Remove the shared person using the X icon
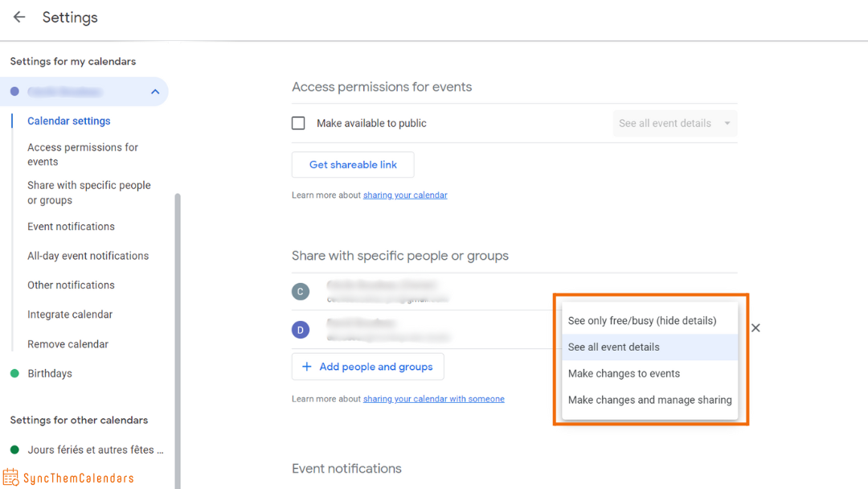Screen dimensions: 868x489 click(755, 327)
